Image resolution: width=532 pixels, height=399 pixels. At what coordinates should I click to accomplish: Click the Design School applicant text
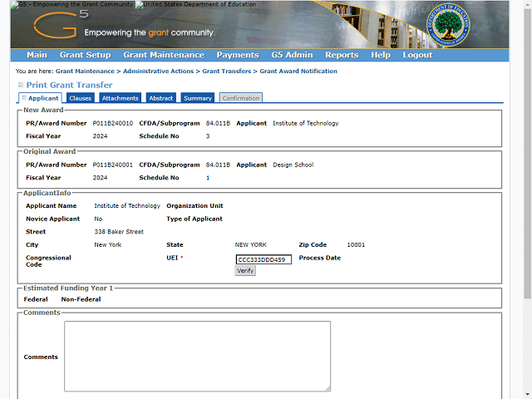pos(293,165)
